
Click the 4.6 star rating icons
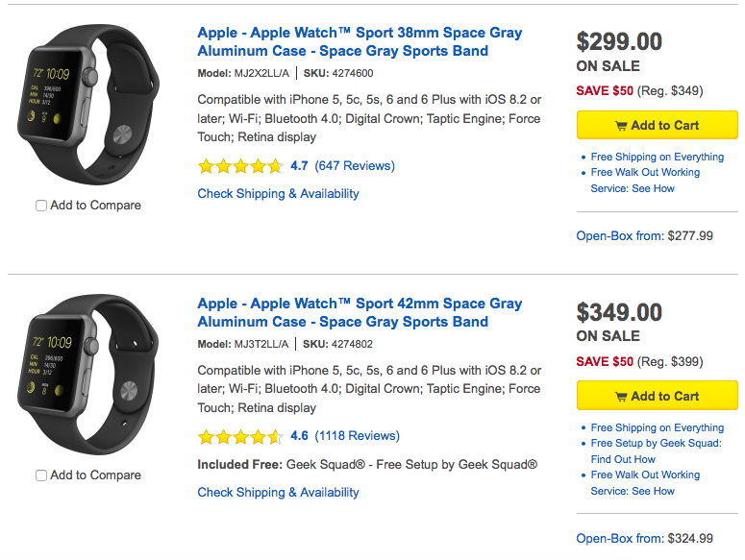tap(240, 436)
